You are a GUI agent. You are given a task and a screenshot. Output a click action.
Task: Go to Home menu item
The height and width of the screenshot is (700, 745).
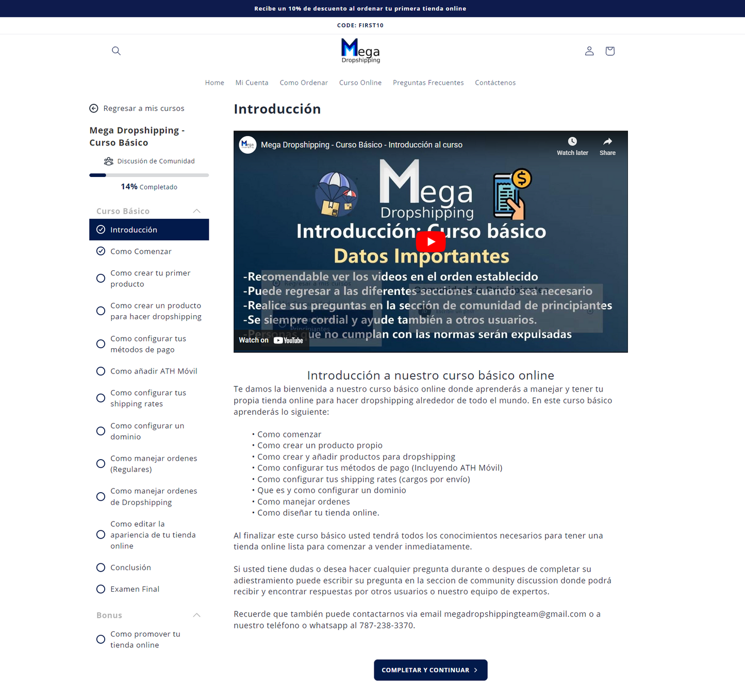click(214, 83)
